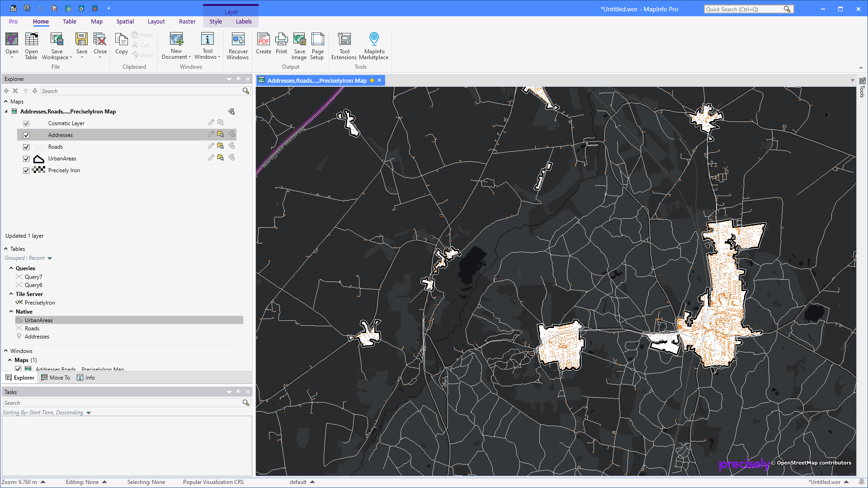This screenshot has width=868, height=488.
Task: Enable editing on the Roads layer pencil icon
Action: point(211,145)
